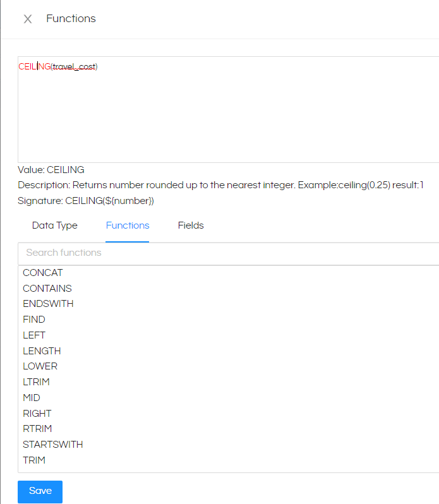Pick the CONTAINS function

pos(47,289)
